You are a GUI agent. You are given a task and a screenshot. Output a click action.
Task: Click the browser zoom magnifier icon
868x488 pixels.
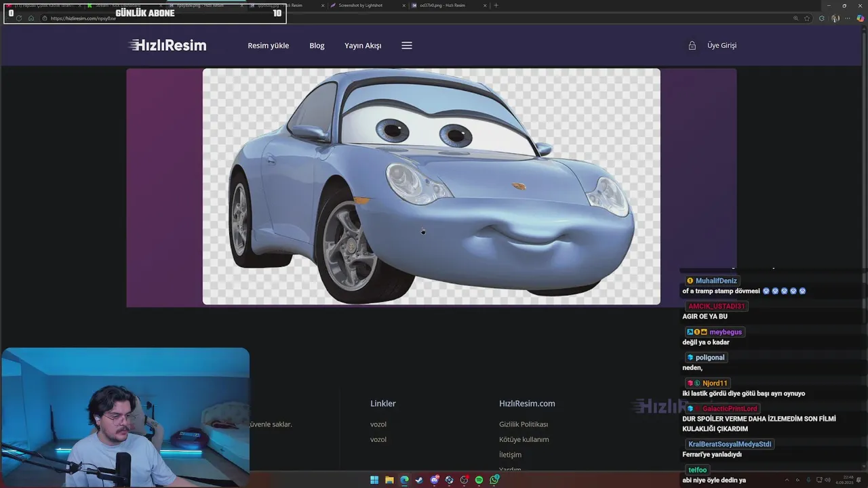point(795,18)
